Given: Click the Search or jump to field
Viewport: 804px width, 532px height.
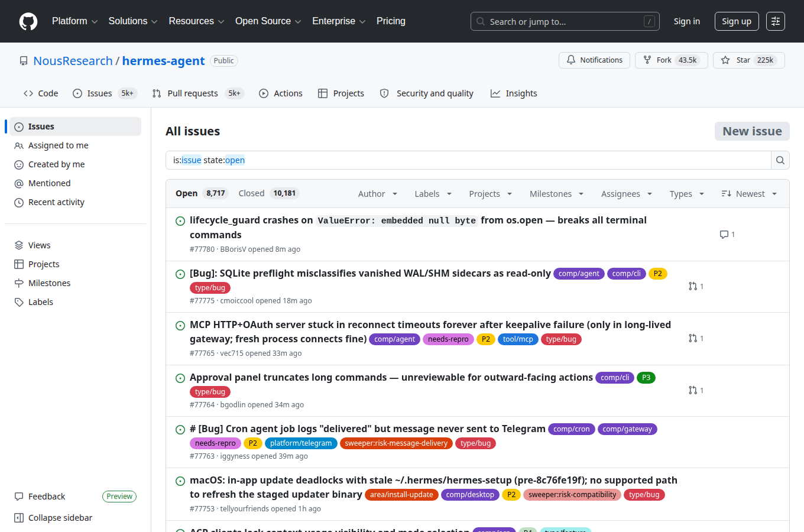Looking at the screenshot, I should click(565, 21).
